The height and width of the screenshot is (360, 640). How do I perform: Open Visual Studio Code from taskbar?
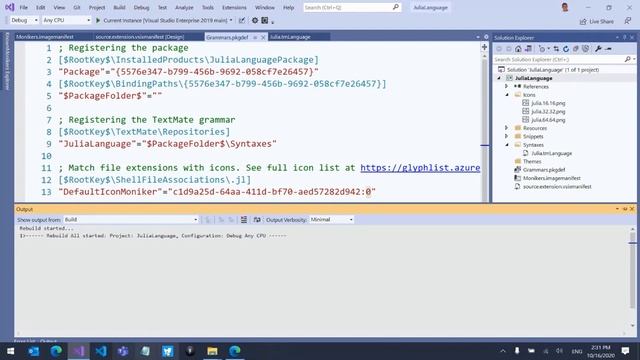pyautogui.click(x=101, y=351)
